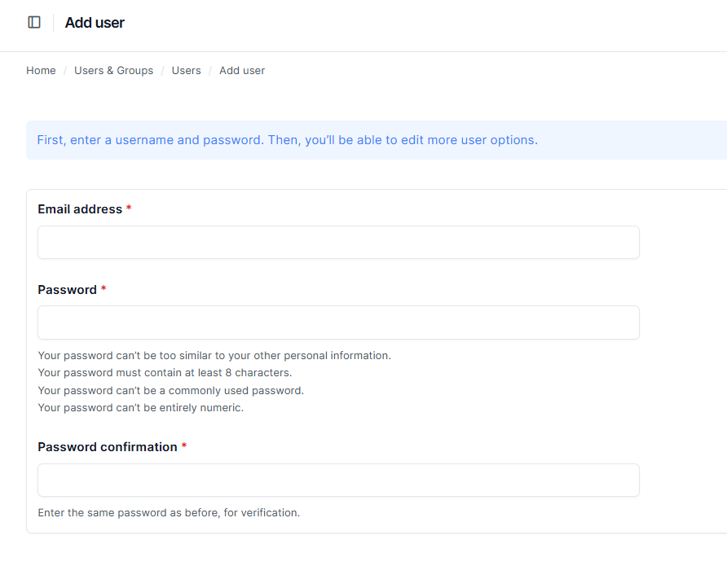Open the Users & Groups breadcrumb
The image size is (727, 588).
pos(113,71)
